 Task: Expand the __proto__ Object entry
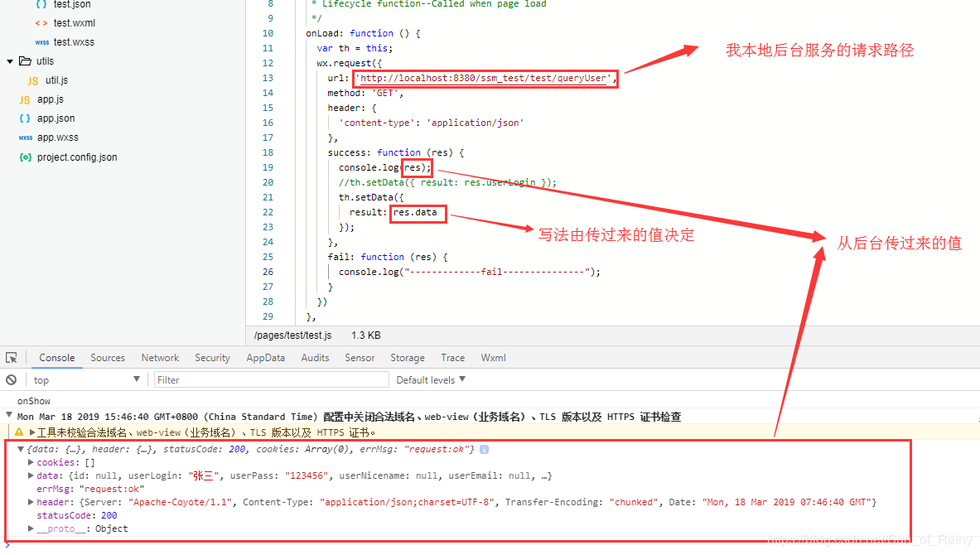(31, 528)
